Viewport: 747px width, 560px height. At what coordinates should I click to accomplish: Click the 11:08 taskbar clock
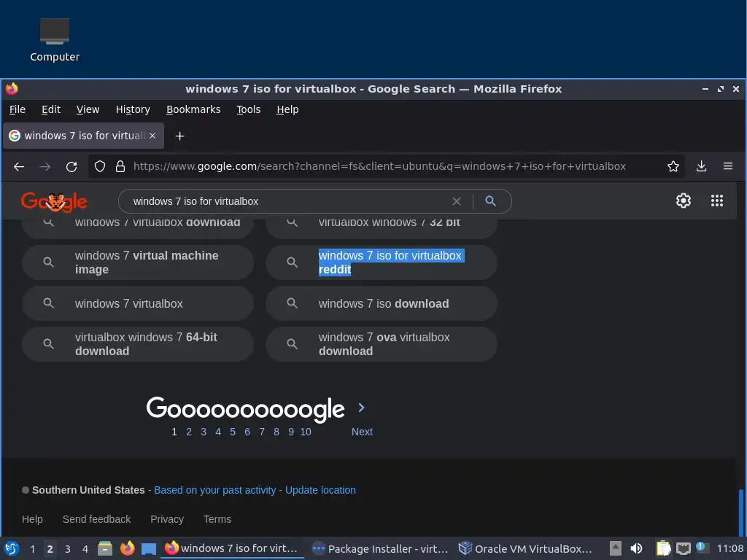(729, 548)
